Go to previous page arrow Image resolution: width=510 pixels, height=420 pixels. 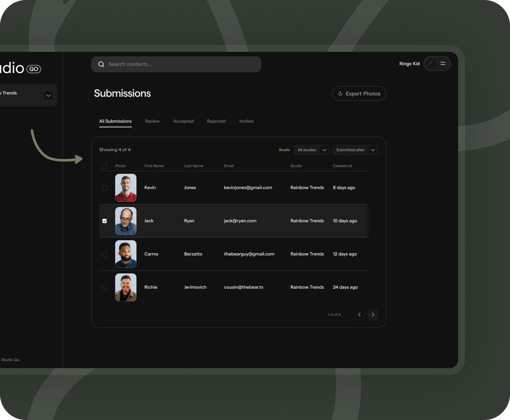(x=359, y=315)
